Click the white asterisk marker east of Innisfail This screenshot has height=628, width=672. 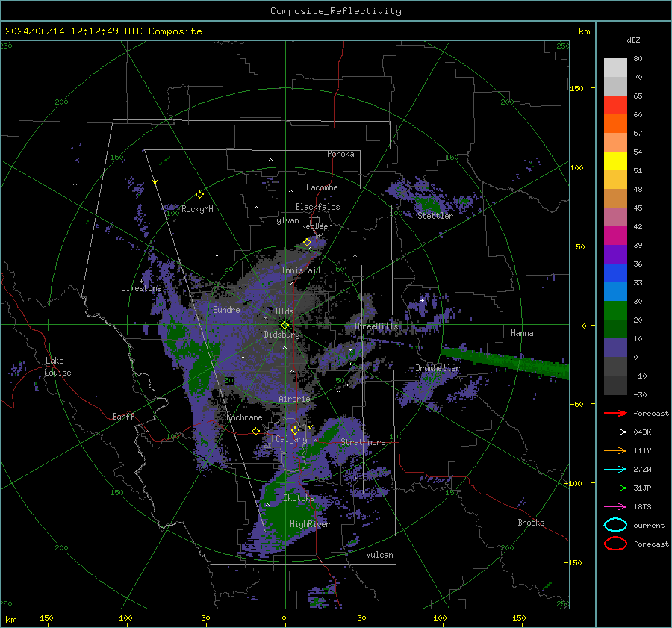click(x=355, y=256)
